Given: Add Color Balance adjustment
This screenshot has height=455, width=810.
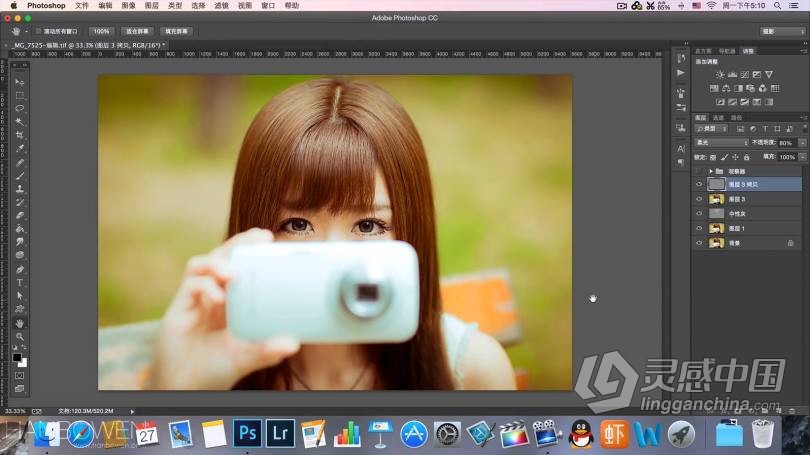Looking at the screenshot, I should click(x=726, y=88).
